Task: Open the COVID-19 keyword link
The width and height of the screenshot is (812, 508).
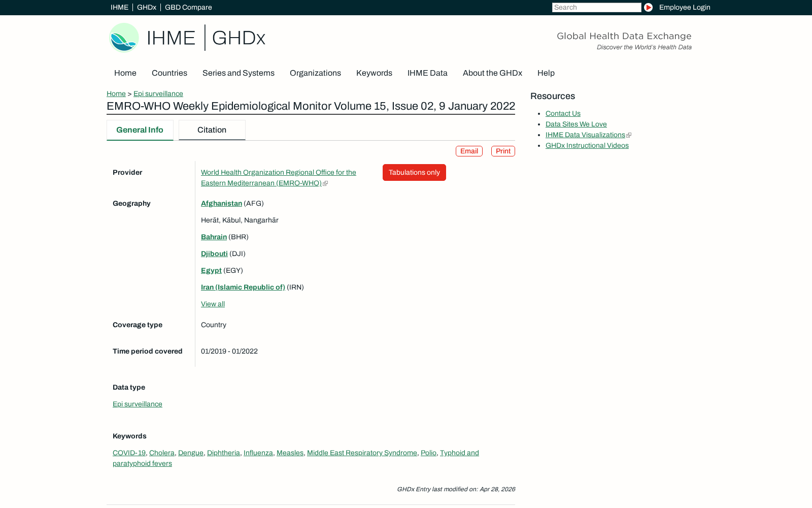Action: click(129, 453)
